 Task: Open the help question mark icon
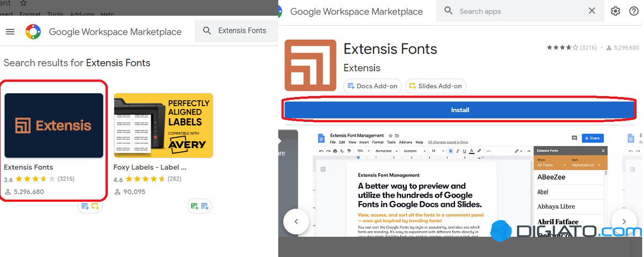pos(634,11)
